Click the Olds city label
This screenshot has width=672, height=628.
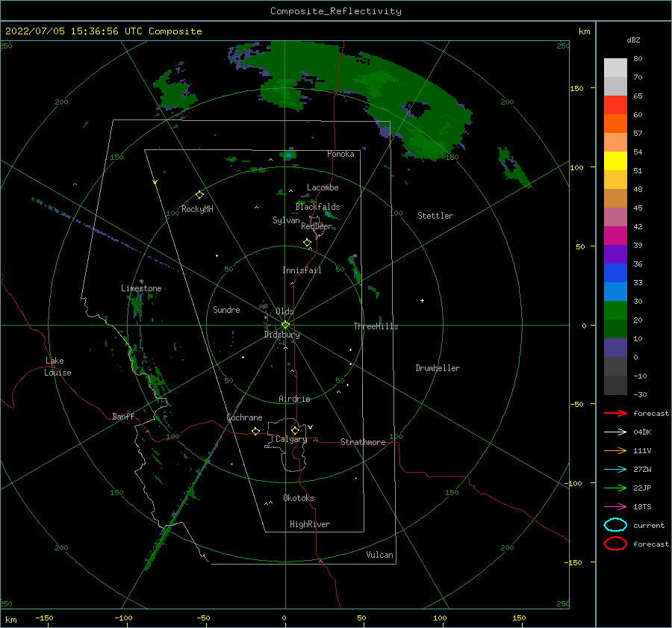coord(284,311)
